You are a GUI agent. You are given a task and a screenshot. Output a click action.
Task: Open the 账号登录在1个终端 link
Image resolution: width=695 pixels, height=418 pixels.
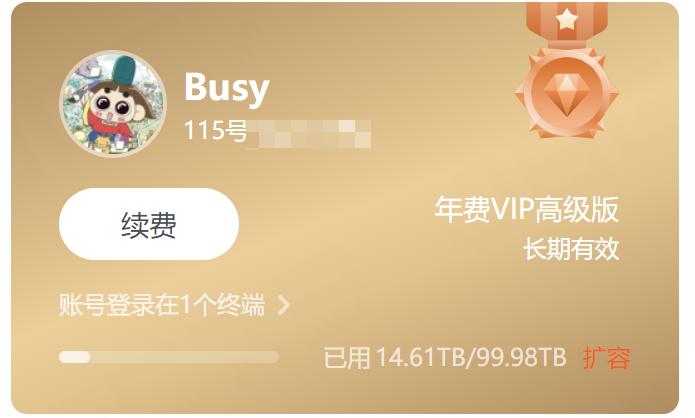[162, 305]
